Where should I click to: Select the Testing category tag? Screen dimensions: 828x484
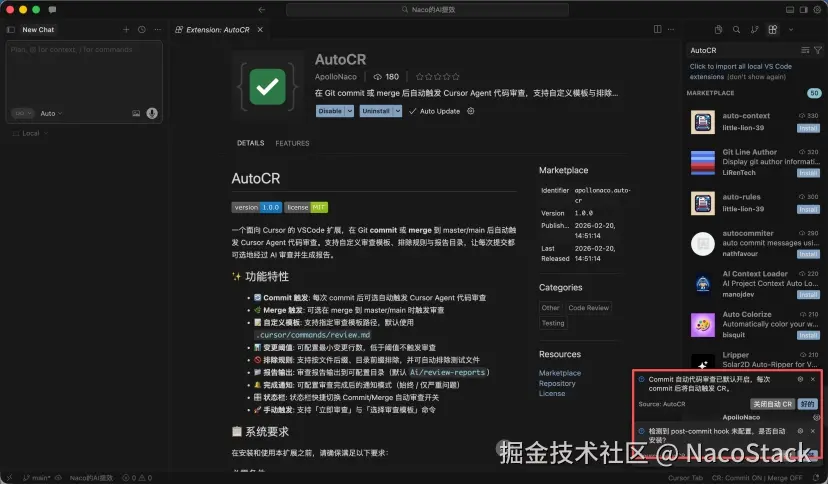553,323
